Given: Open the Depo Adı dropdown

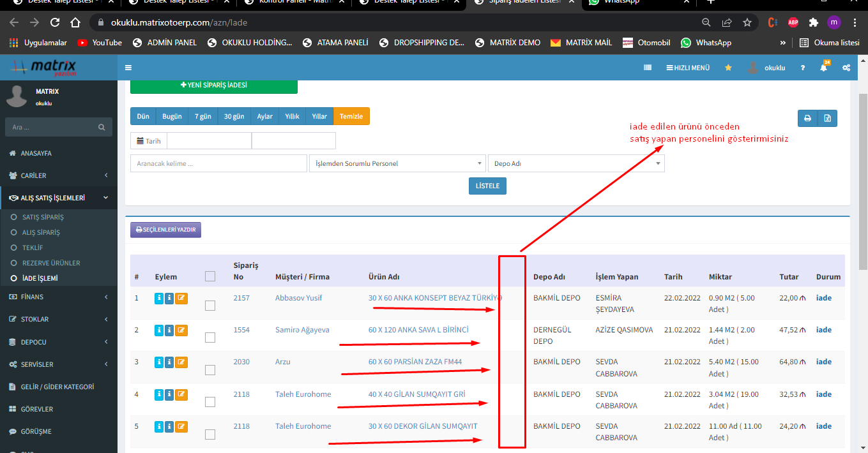Looking at the screenshot, I should [x=575, y=163].
